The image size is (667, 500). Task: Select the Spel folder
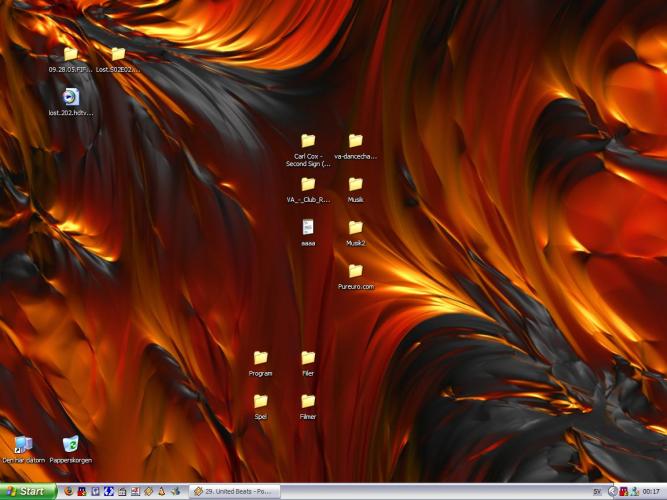coord(260,401)
